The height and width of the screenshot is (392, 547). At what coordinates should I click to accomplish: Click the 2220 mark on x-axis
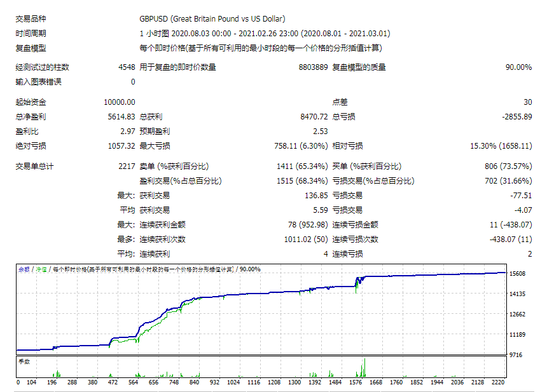coord(498,382)
